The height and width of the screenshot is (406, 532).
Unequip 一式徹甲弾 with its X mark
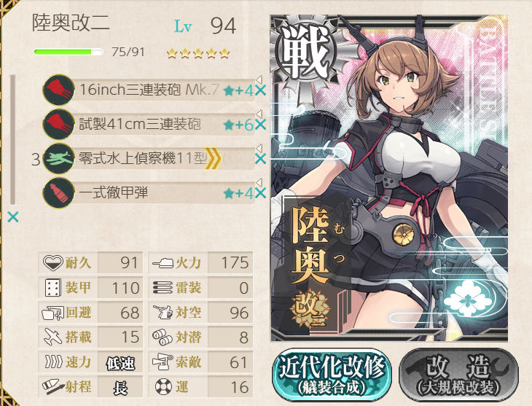[x=260, y=193]
